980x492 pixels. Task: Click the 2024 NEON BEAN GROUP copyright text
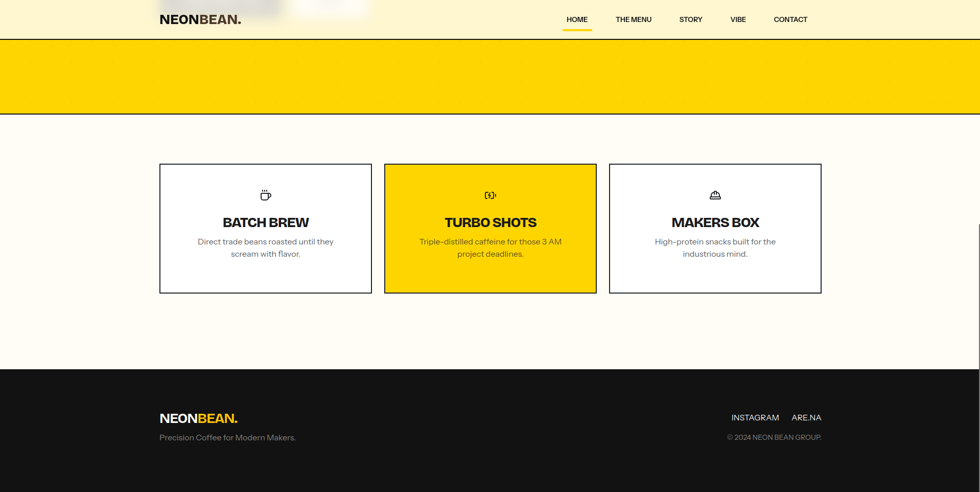tap(774, 437)
